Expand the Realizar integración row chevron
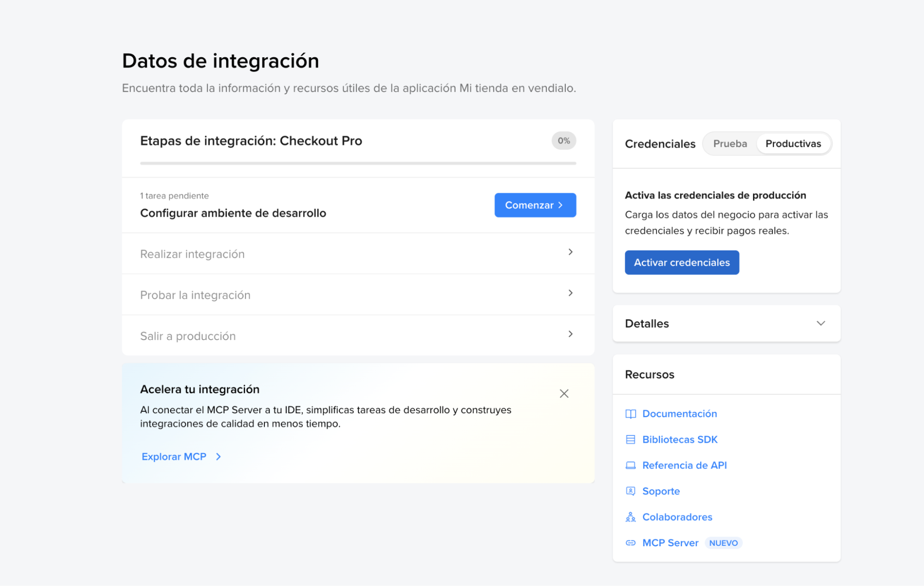 [x=570, y=252]
